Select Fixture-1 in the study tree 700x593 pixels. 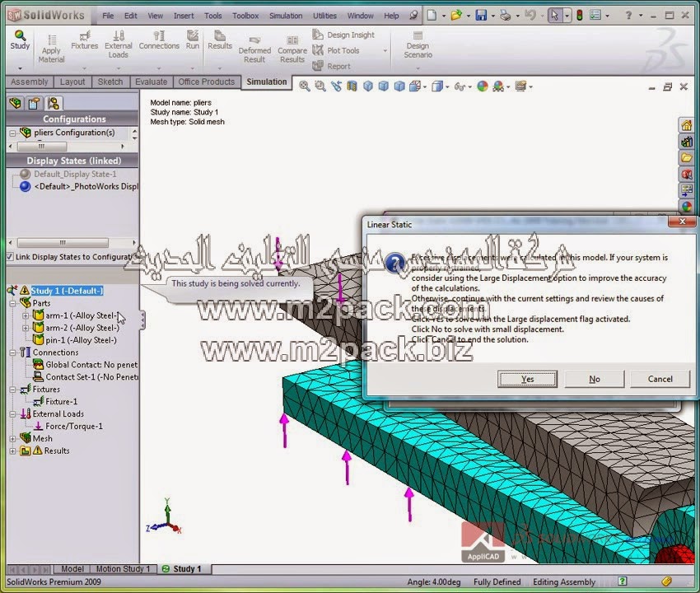pos(61,402)
